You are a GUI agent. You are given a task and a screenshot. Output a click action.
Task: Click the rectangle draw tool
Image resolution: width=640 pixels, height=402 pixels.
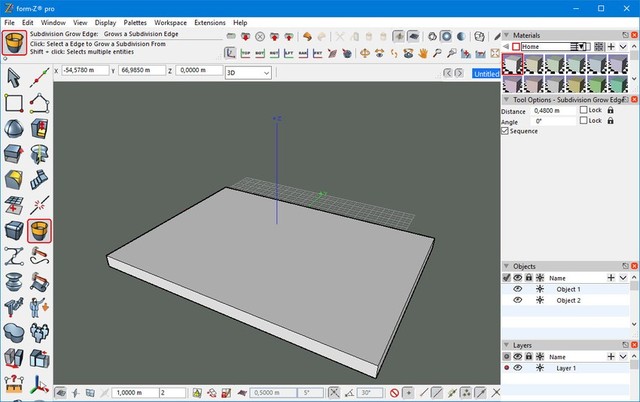pos(15,103)
